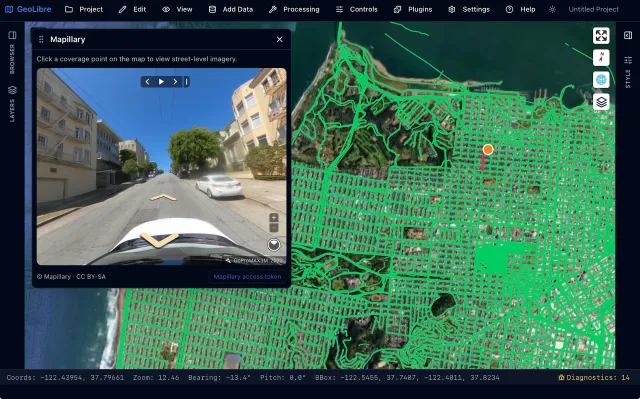
Task: Zoom in the street-level viewer
Action: pos(274,217)
